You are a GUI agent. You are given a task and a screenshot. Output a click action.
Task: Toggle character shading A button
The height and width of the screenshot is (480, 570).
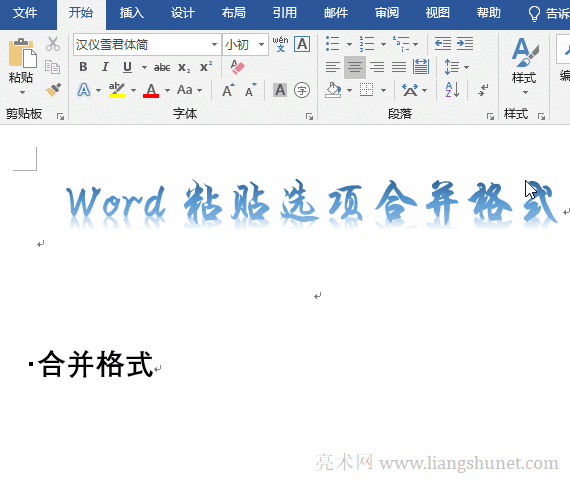280,90
